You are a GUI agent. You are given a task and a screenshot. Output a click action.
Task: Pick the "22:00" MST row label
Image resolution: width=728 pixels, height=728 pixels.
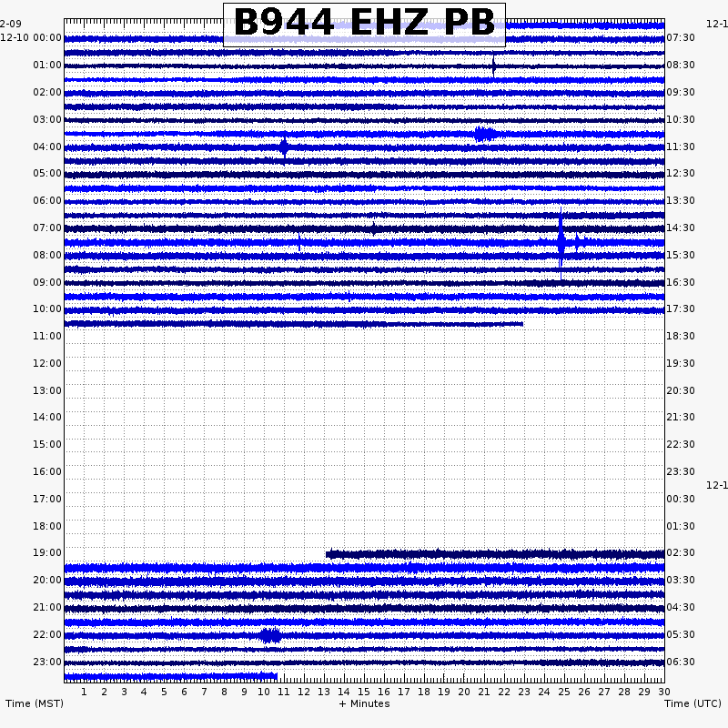tap(47, 634)
